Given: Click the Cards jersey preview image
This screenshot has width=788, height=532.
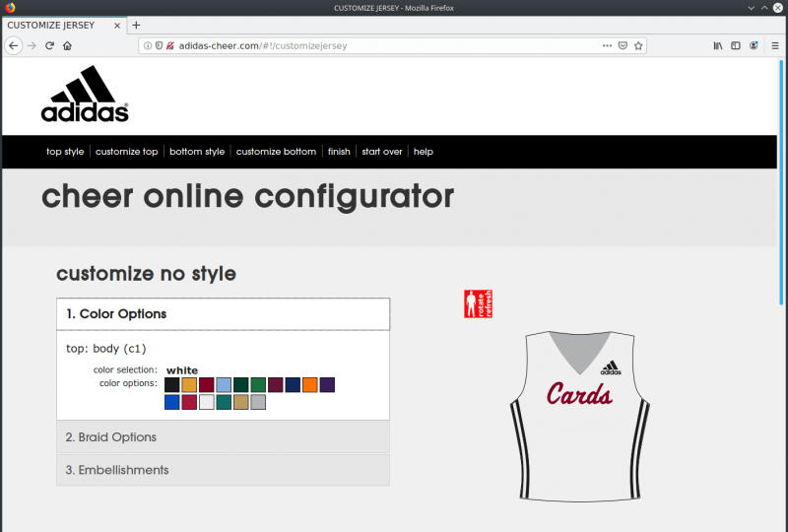Looking at the screenshot, I should tap(579, 417).
